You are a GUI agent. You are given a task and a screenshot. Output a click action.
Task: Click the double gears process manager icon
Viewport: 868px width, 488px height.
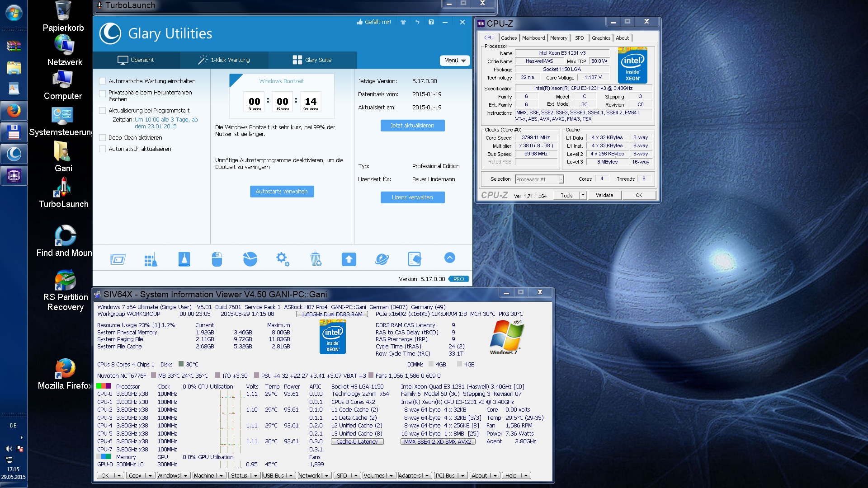point(283,259)
